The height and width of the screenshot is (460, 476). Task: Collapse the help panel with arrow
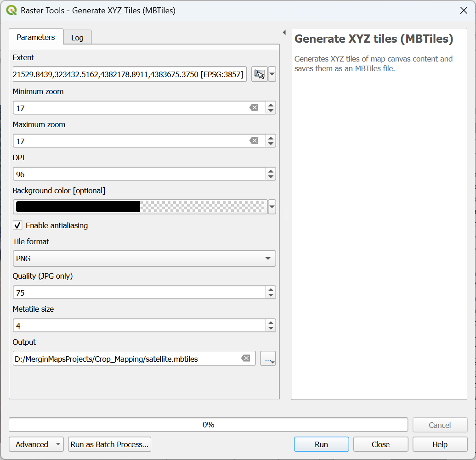click(284, 33)
